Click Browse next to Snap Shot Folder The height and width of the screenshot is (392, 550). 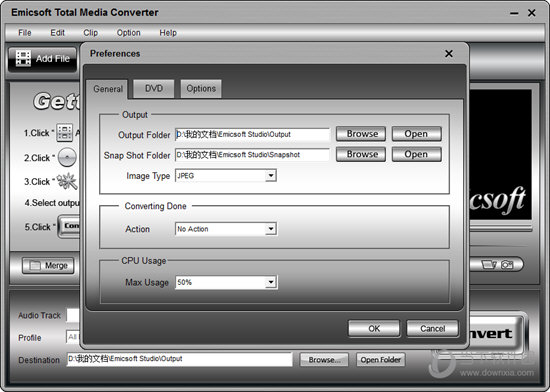[361, 154]
